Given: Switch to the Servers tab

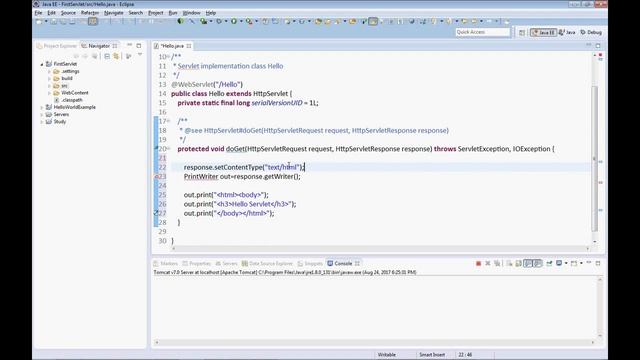Looking at the screenshot, I should [x=227, y=264].
